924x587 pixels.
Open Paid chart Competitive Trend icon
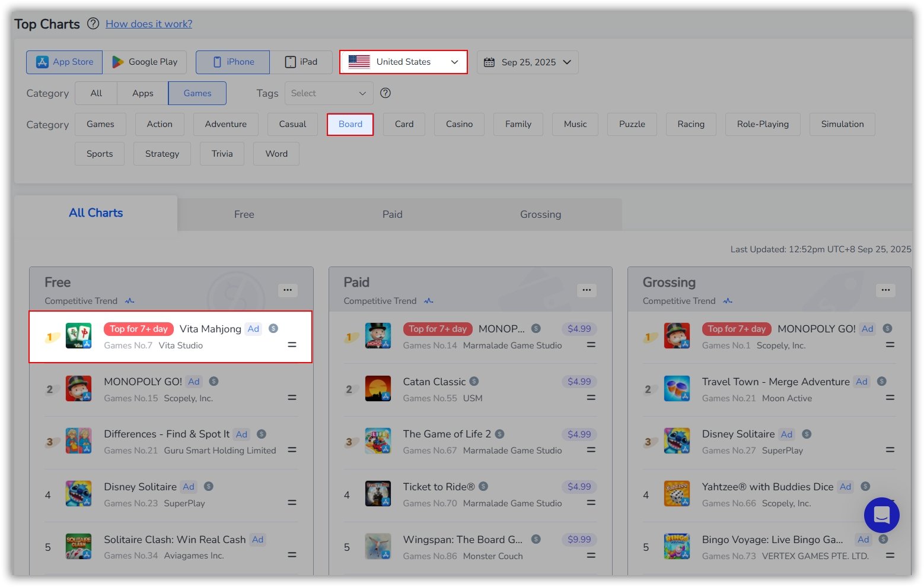tap(429, 301)
